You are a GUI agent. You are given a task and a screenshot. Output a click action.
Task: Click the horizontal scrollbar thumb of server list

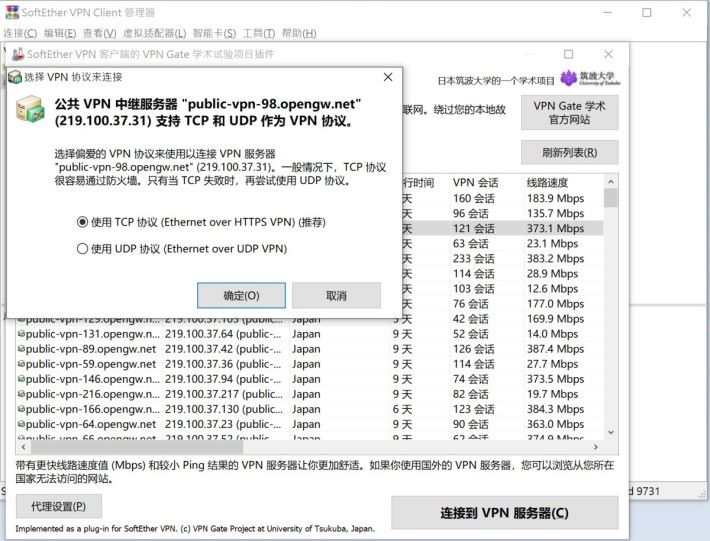[136, 447]
